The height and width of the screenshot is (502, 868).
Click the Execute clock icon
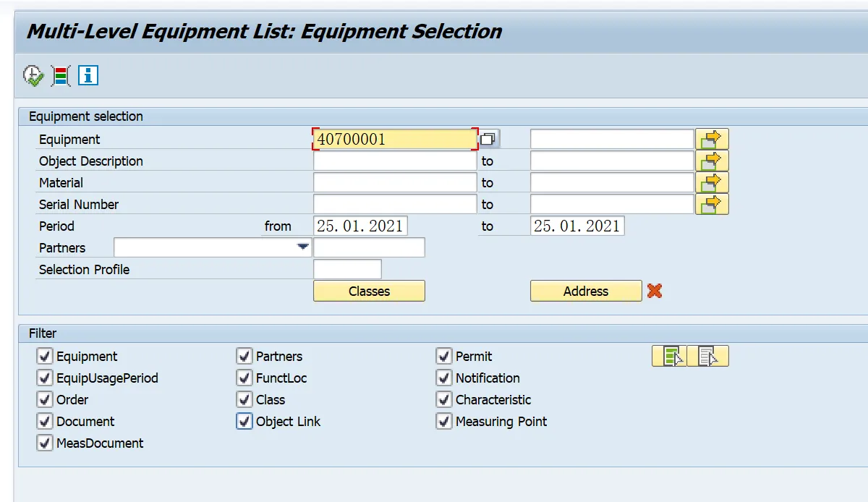coord(33,75)
